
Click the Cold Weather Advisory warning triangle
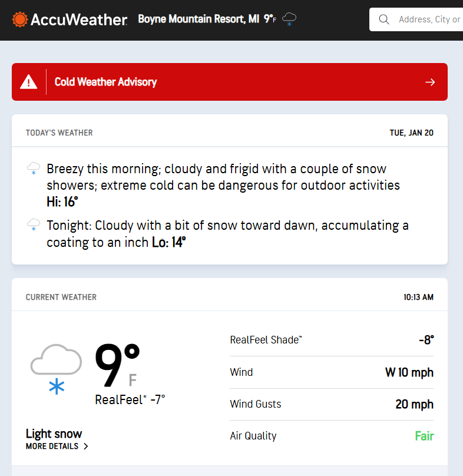click(29, 82)
